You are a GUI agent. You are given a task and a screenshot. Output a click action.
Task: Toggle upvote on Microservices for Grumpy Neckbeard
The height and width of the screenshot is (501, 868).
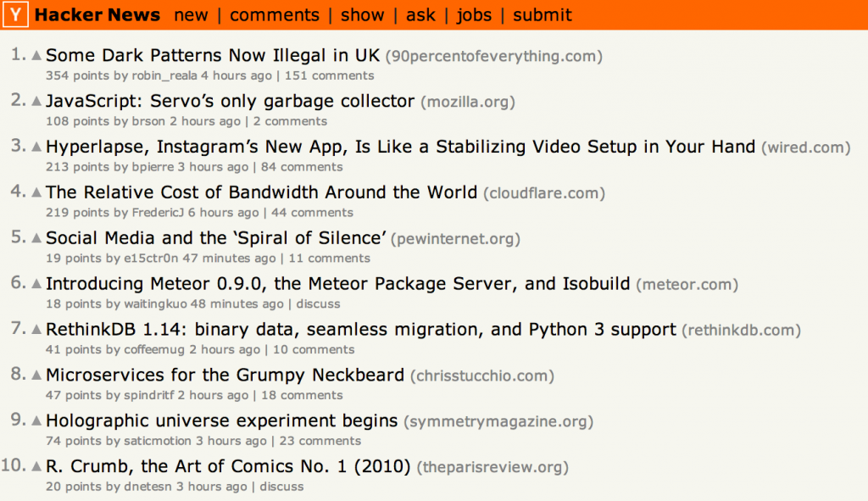click(x=36, y=374)
